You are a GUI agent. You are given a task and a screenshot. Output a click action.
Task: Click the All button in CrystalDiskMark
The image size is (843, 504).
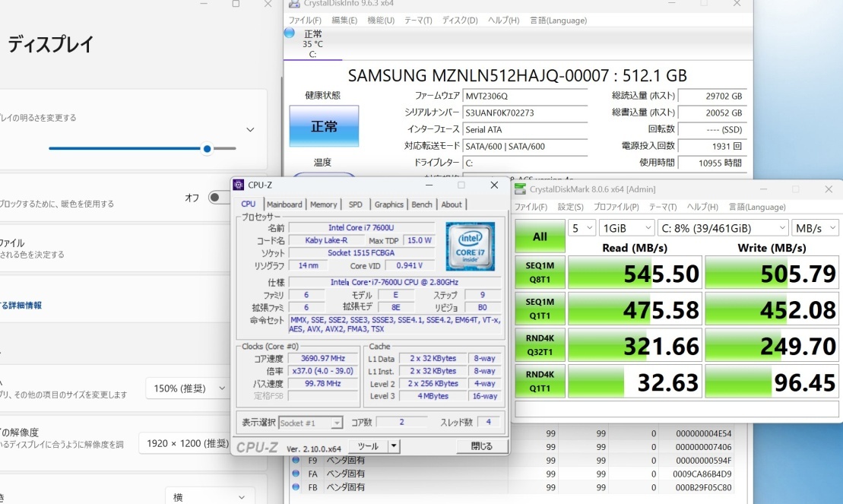tap(540, 236)
